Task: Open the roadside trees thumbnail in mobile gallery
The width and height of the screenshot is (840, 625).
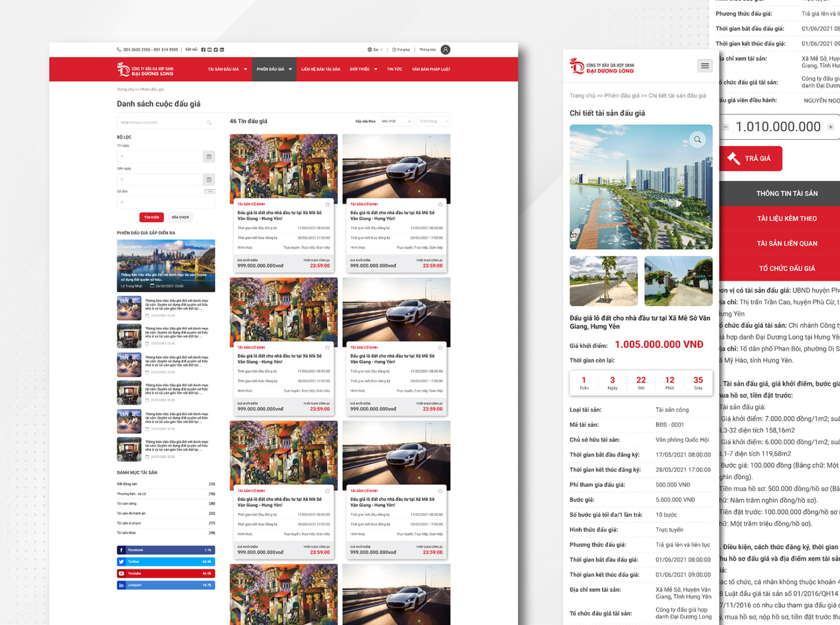Action: coord(604,281)
